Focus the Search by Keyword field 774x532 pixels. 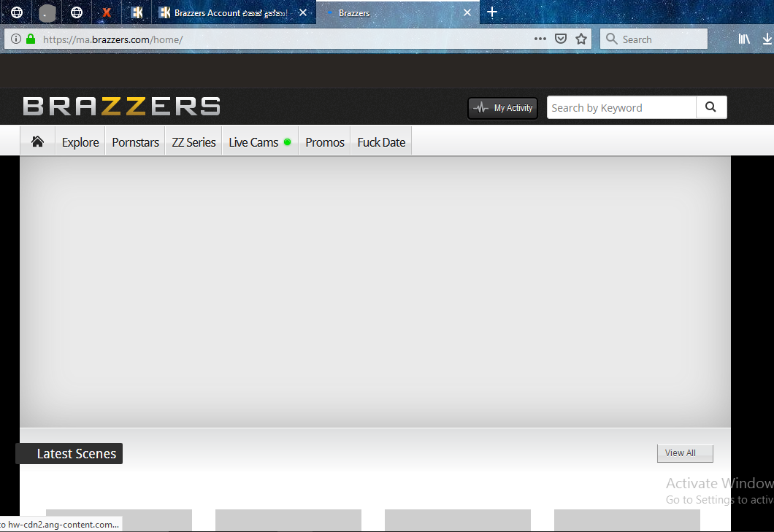click(621, 107)
